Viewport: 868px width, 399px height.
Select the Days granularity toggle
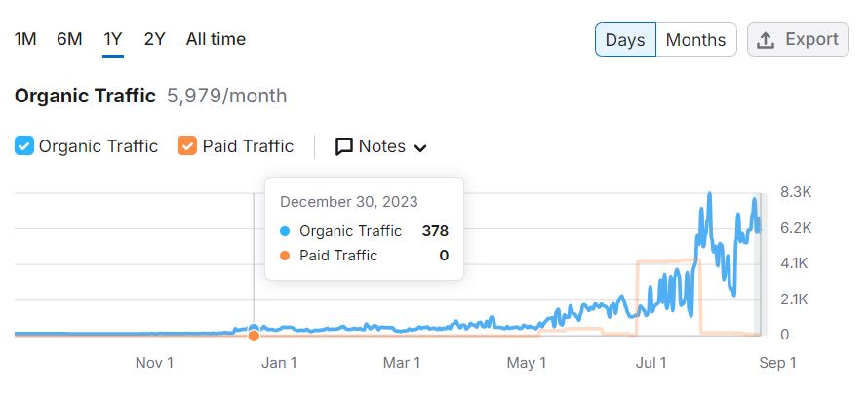tap(625, 40)
